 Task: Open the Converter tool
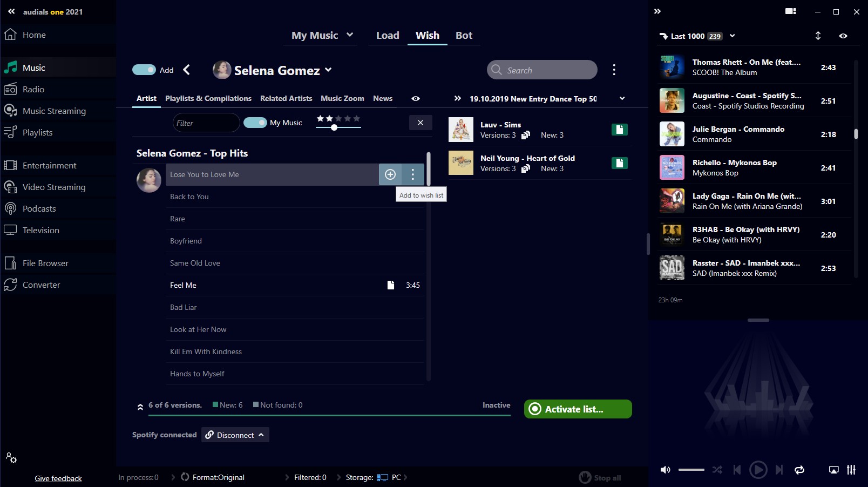coord(41,285)
